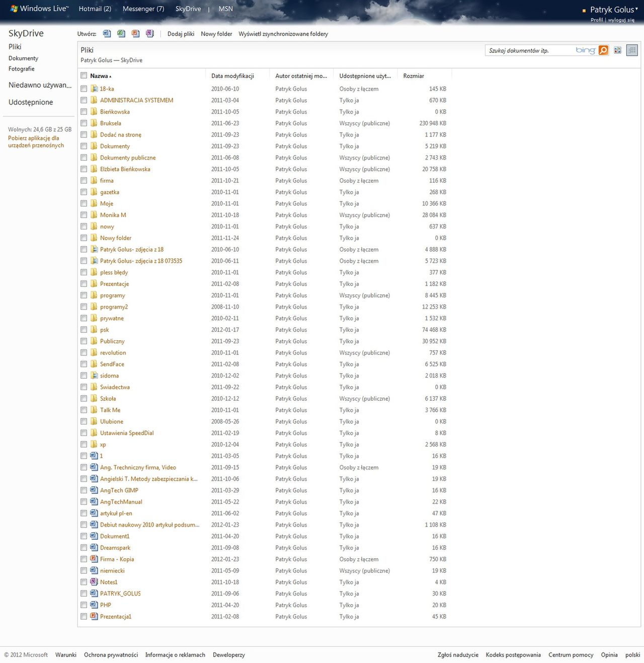Go to Fotografie in the sidebar

(22, 69)
